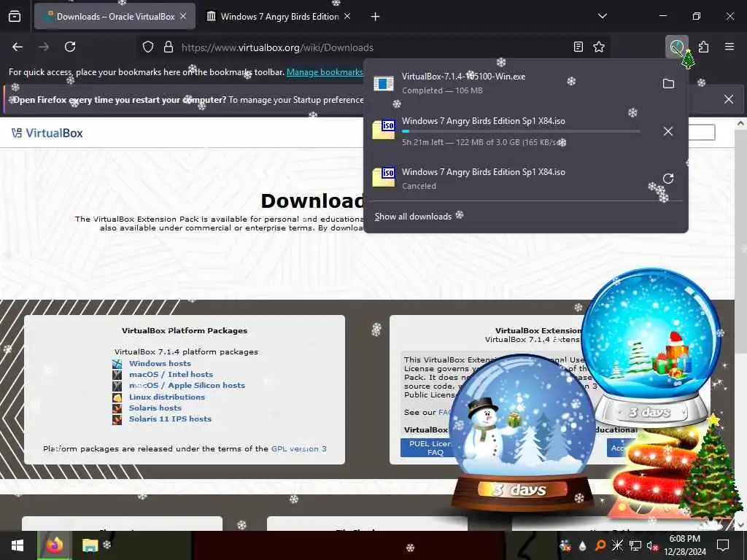Screen dimensions: 747x560
Task: Open the action center notifications icon
Action: coord(723,545)
